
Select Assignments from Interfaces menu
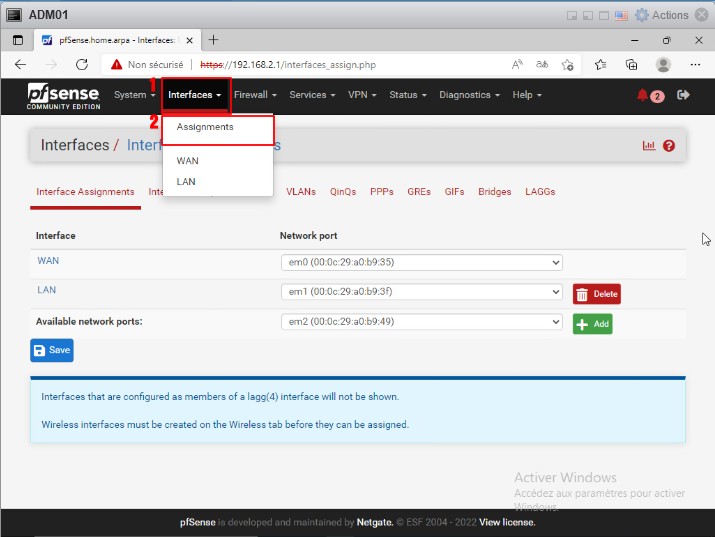(x=205, y=128)
